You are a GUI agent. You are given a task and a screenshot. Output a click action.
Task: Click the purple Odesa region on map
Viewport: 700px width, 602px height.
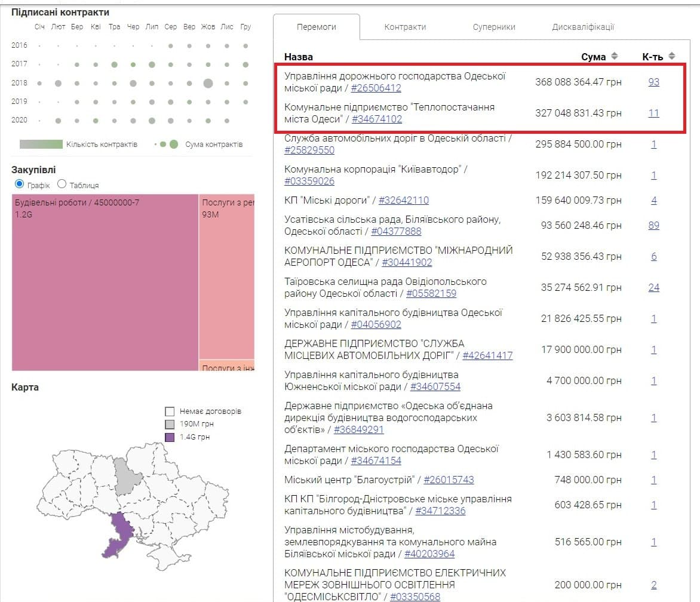(x=120, y=533)
